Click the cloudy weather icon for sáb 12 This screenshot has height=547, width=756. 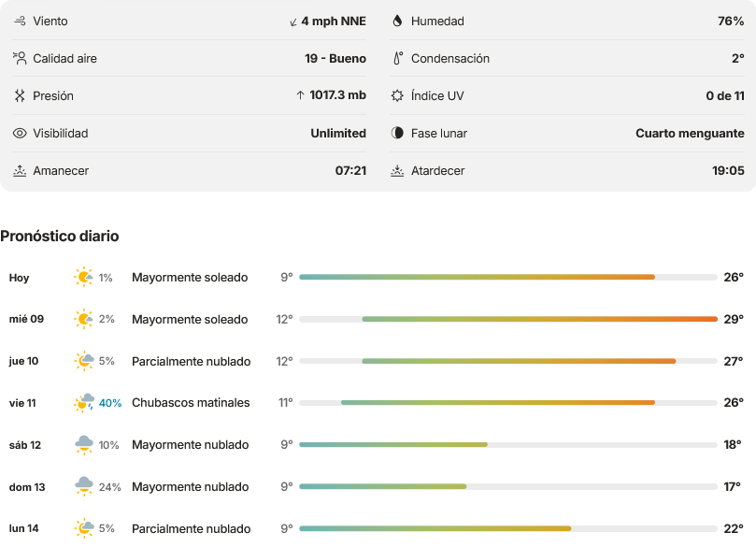[84, 445]
